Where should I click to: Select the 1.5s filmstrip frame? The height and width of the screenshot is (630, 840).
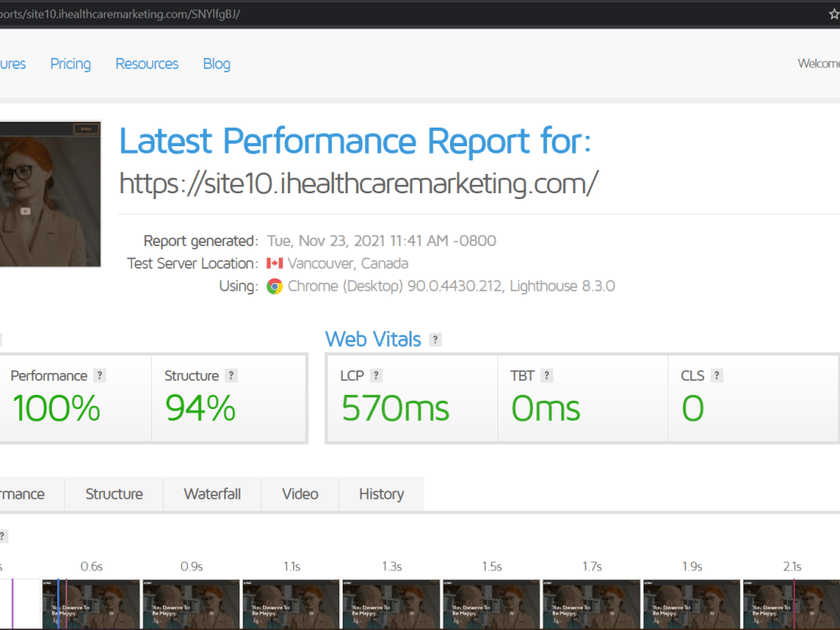click(491, 604)
